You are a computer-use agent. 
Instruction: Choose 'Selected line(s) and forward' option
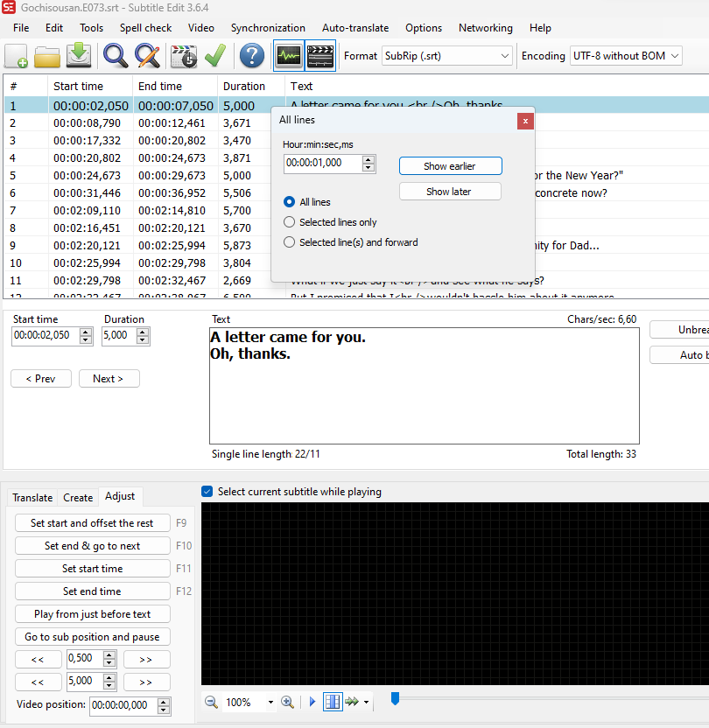[350, 242]
